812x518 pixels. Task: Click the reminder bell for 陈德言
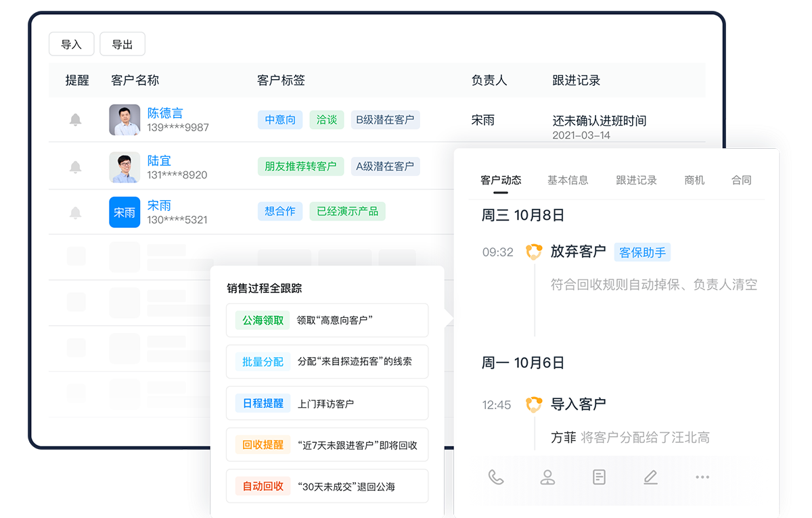coord(76,120)
